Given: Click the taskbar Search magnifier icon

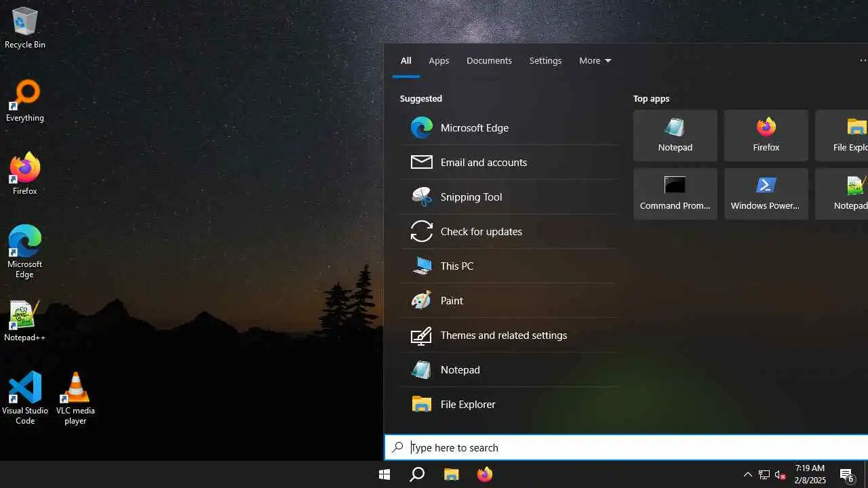Looking at the screenshot, I should (417, 474).
